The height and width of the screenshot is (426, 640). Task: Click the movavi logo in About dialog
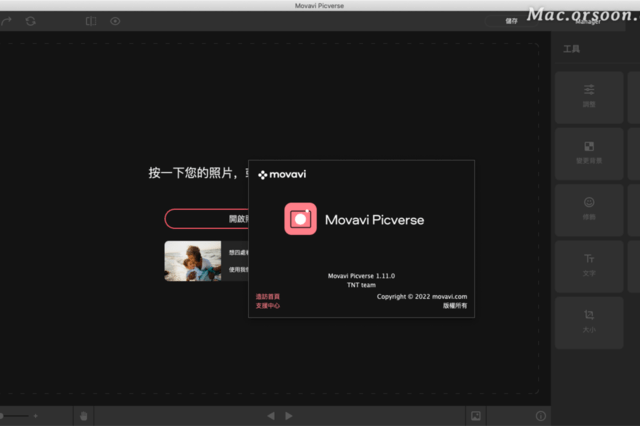[x=282, y=175]
